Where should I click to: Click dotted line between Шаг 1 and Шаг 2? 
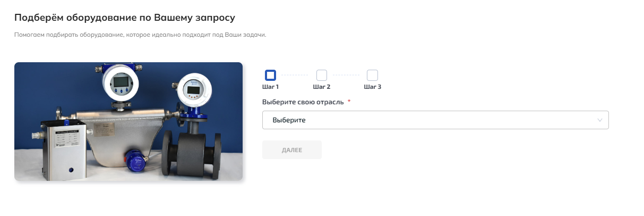[295, 75]
